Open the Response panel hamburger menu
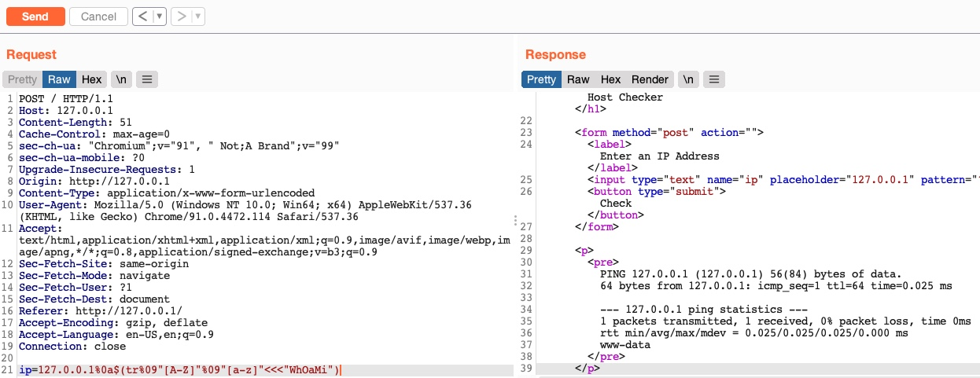The width and height of the screenshot is (980, 378). (x=713, y=79)
